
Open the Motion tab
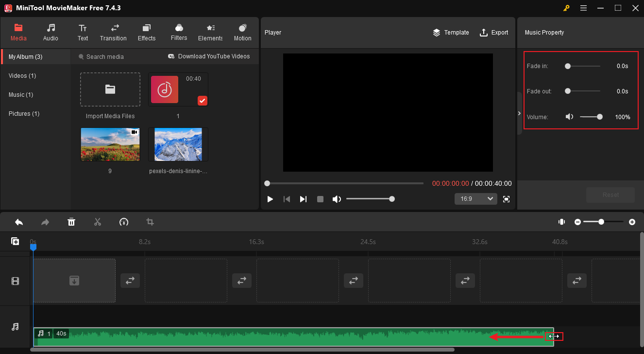point(242,33)
